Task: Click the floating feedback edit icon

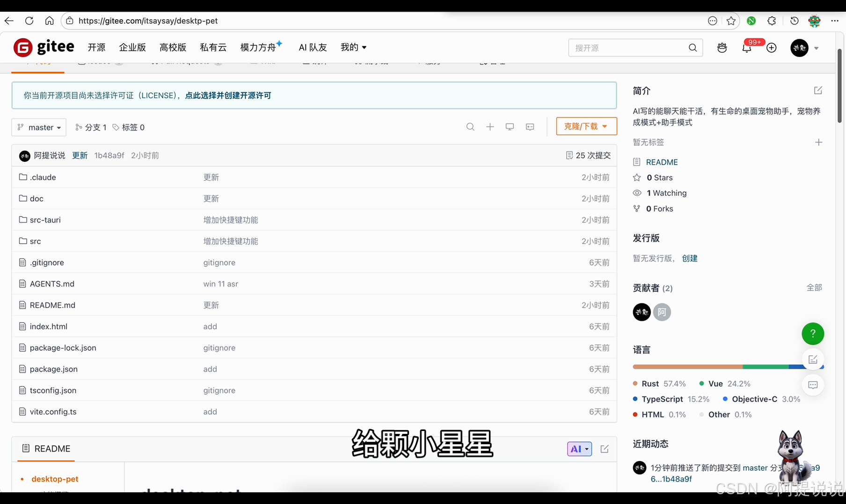Action: tap(813, 360)
